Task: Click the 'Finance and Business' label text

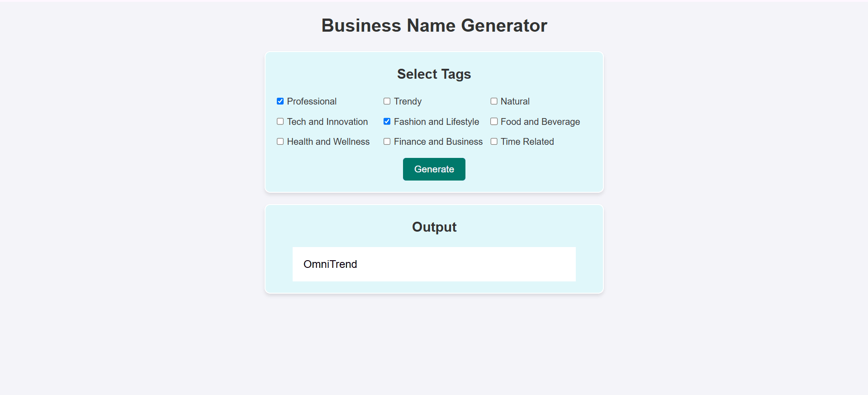Action: tap(438, 142)
